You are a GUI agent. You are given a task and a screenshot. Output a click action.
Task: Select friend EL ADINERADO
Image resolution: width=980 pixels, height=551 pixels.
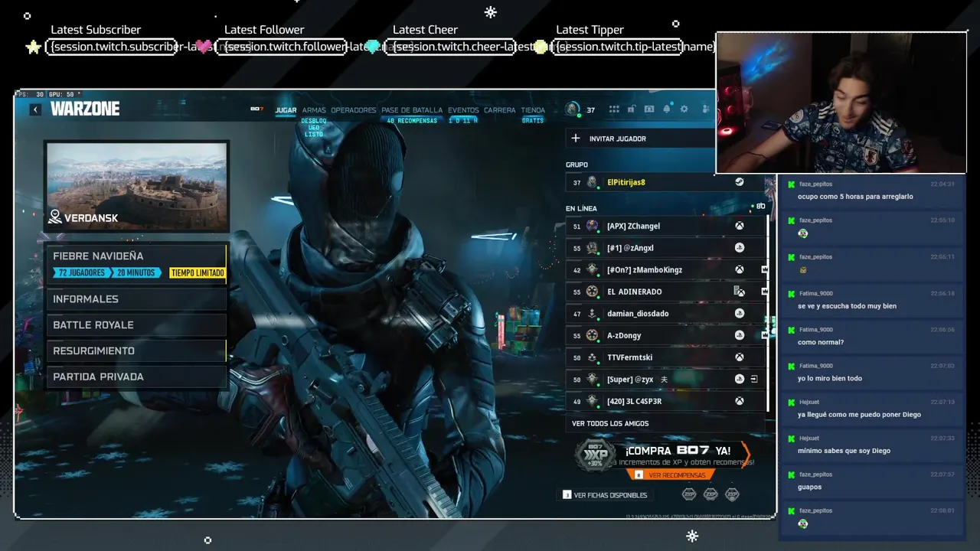pyautogui.click(x=665, y=292)
